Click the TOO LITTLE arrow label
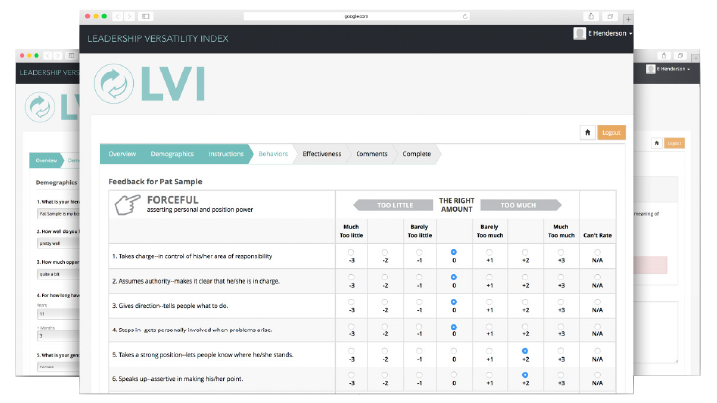Viewport: 717px width, 403px height. (x=393, y=205)
